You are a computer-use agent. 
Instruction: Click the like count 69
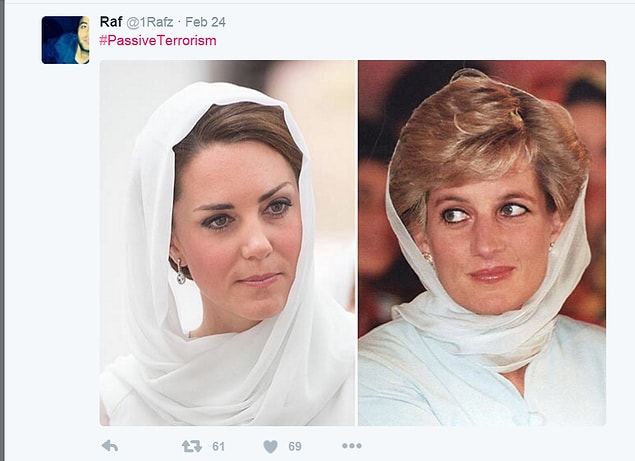(x=295, y=446)
